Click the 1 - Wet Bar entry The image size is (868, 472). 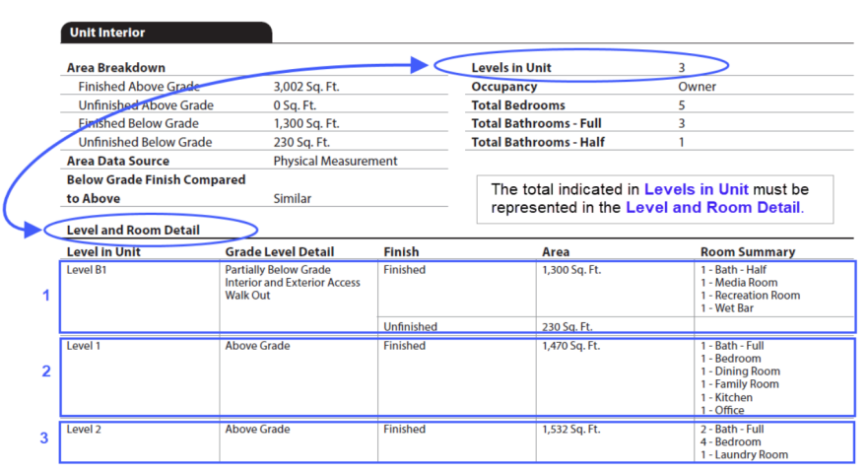point(727,307)
